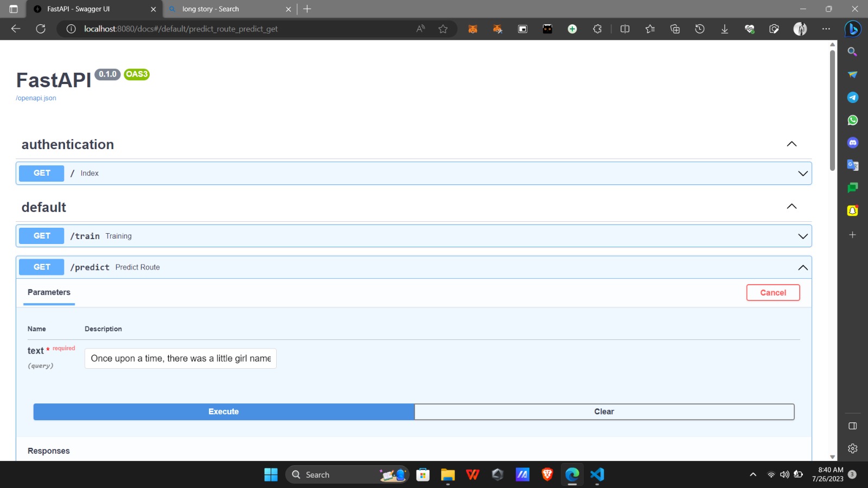Open a new browser tab
The width and height of the screenshot is (868, 488).
[x=307, y=9]
